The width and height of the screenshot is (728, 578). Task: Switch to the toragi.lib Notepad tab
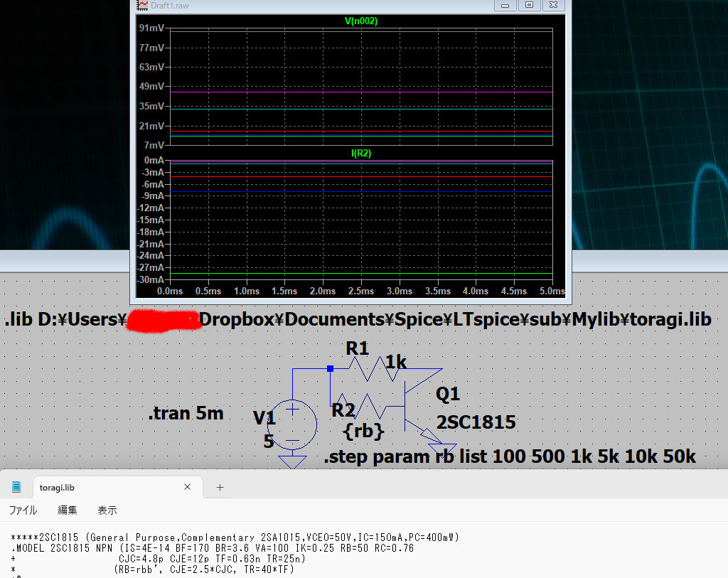[57, 488]
